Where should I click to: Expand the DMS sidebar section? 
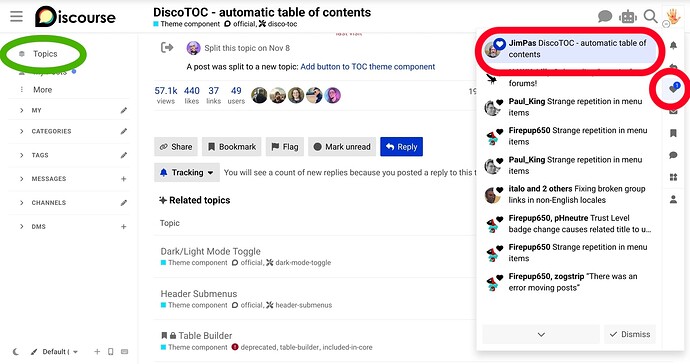tap(22, 226)
